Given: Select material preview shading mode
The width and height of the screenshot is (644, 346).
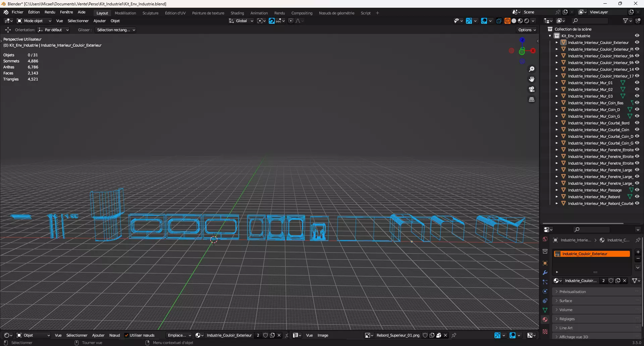Looking at the screenshot, I should click(520, 21).
